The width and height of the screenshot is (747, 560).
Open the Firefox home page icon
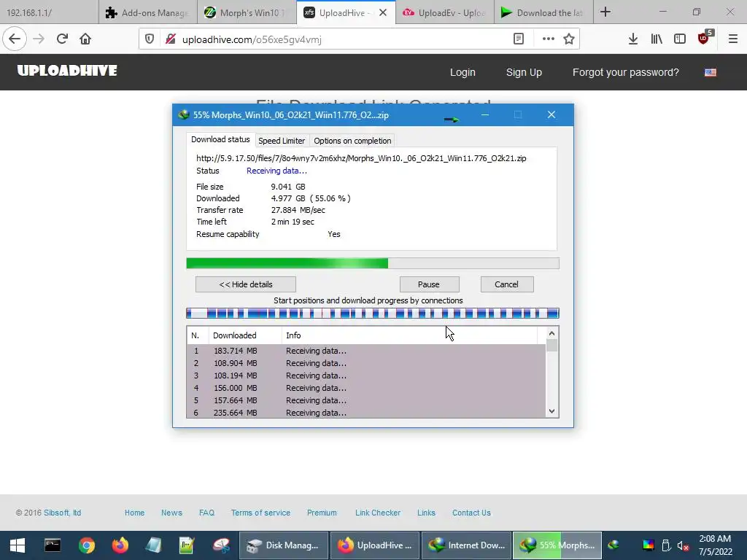pos(85,39)
